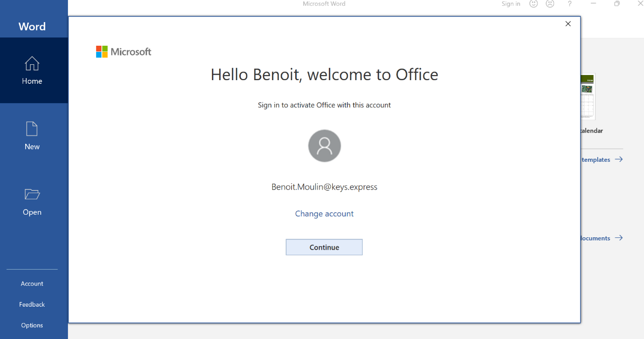This screenshot has height=339, width=644.
Task: Choose the Change account link
Action: coord(324,214)
